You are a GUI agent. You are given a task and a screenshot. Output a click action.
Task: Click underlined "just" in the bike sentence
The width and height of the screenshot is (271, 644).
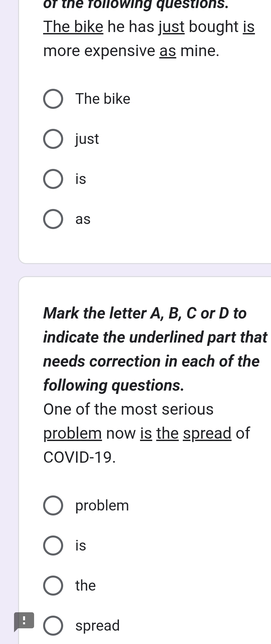pos(171,27)
